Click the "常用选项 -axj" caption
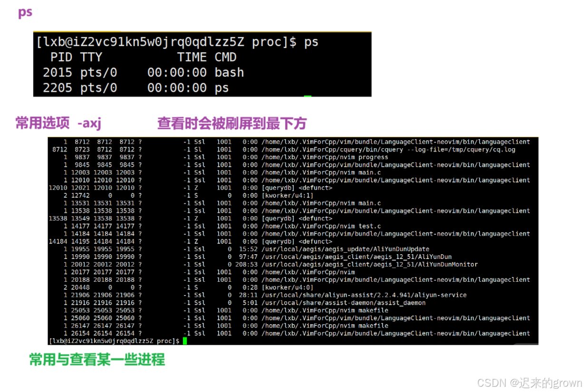This screenshot has height=392, width=584. pyautogui.click(x=58, y=124)
